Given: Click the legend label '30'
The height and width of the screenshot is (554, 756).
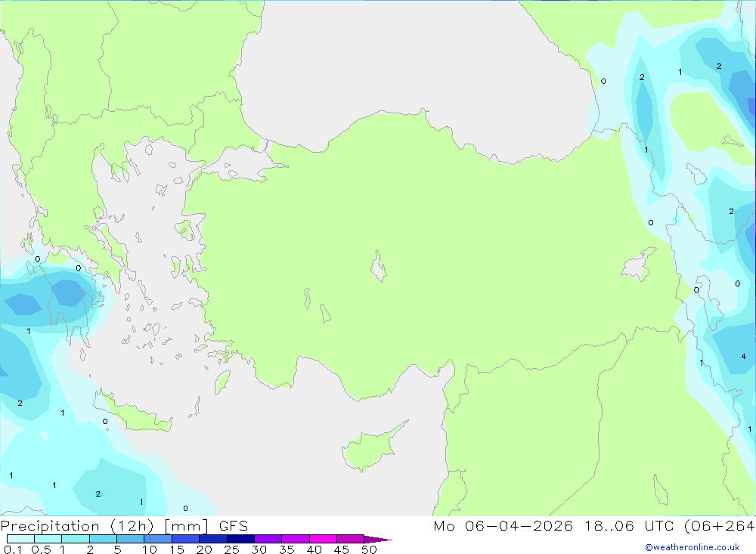Looking at the screenshot, I should tap(259, 549).
